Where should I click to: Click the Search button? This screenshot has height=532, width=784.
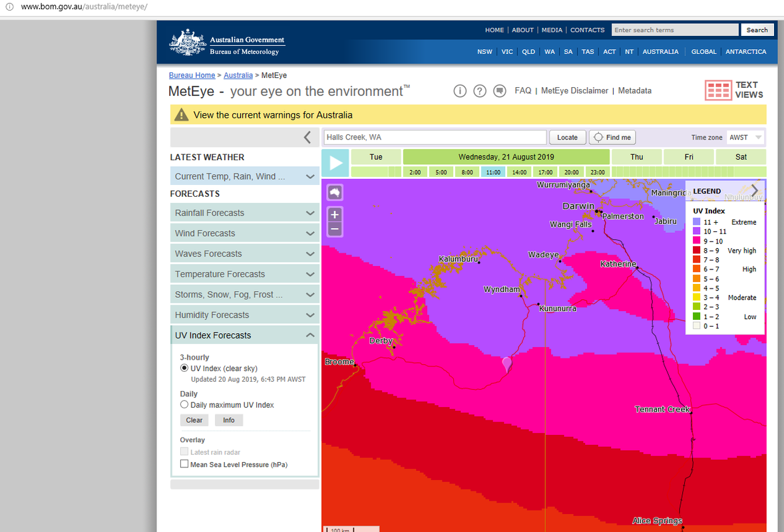tap(757, 30)
